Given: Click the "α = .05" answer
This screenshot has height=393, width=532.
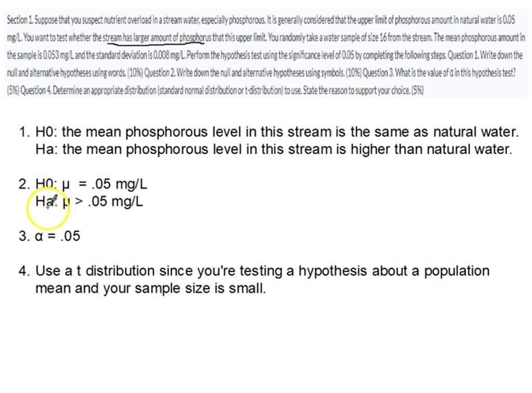Looking at the screenshot, I should [57, 236].
